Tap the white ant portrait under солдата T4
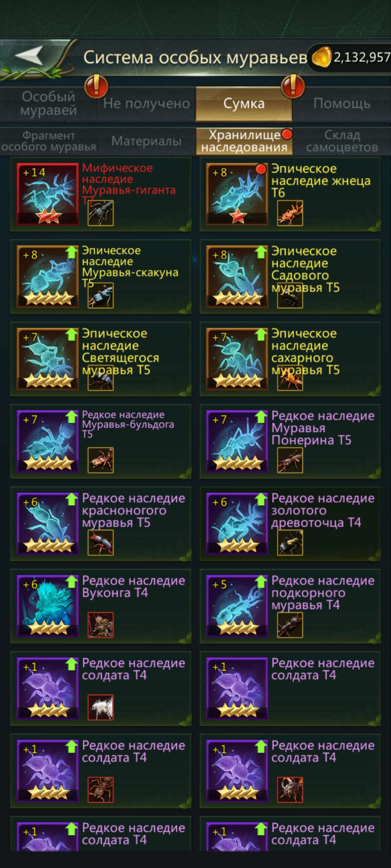The image size is (391, 868). (101, 707)
